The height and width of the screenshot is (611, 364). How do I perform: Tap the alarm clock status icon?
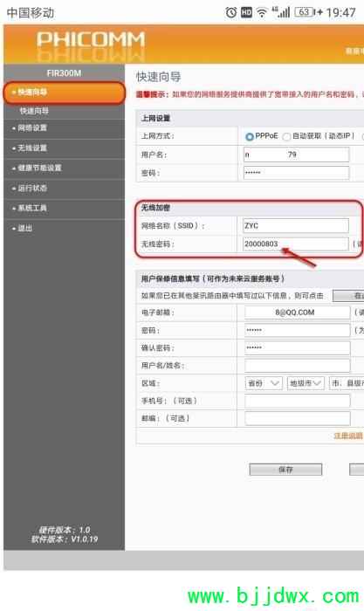pyautogui.click(x=231, y=12)
